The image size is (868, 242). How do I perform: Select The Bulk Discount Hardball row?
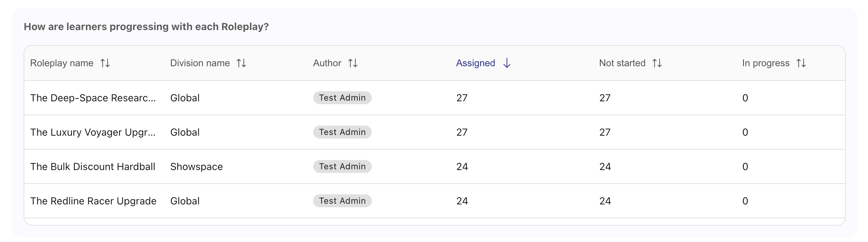(x=435, y=166)
